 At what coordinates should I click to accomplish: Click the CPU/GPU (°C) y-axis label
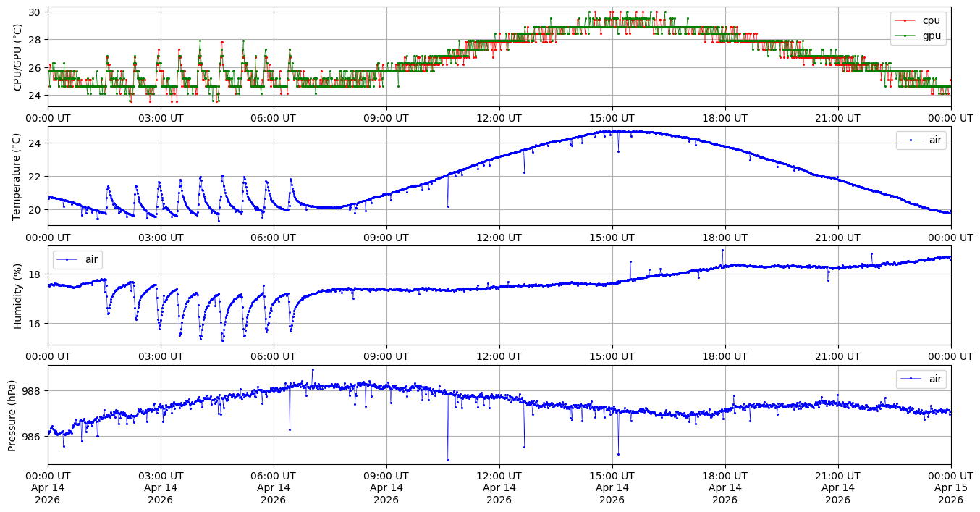pos(18,57)
